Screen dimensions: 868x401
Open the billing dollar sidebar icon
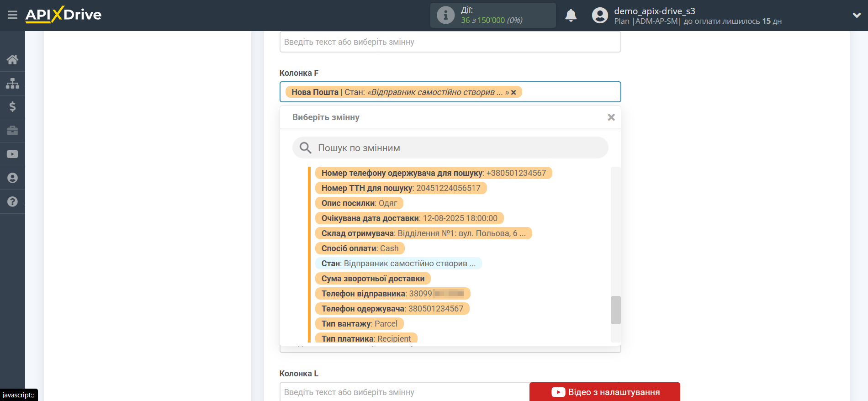click(12, 107)
